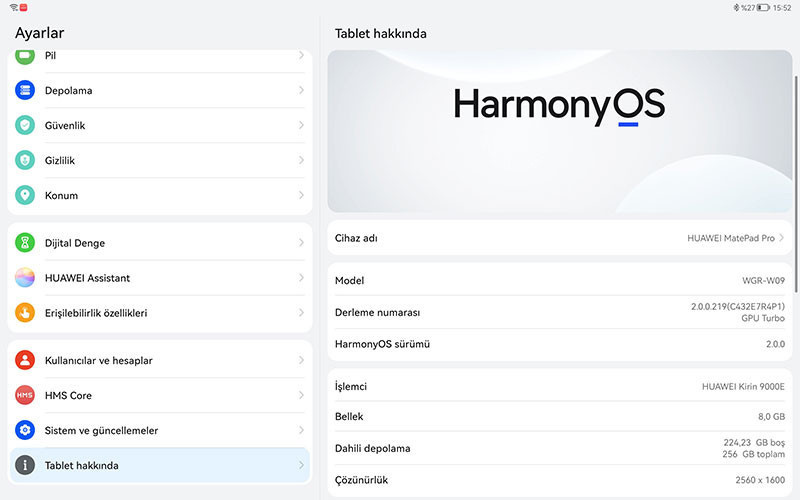
Task: Expand the Pil settings chevron
Action: [x=301, y=56]
